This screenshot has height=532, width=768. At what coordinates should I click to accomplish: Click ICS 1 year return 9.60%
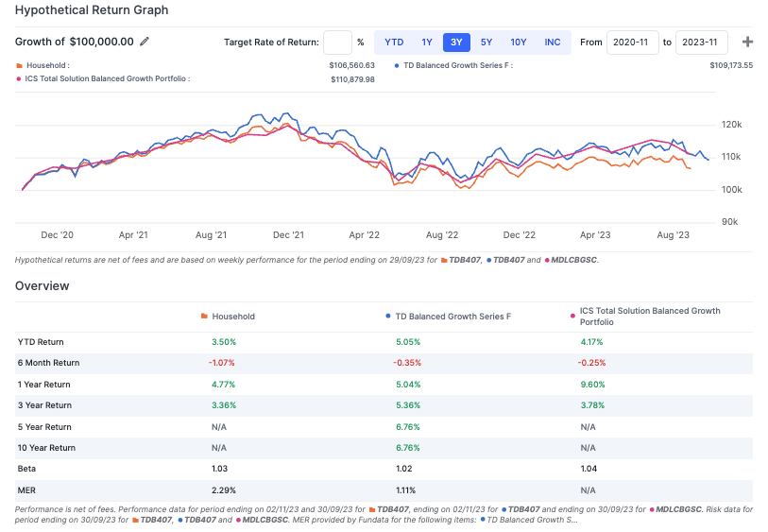coord(592,385)
